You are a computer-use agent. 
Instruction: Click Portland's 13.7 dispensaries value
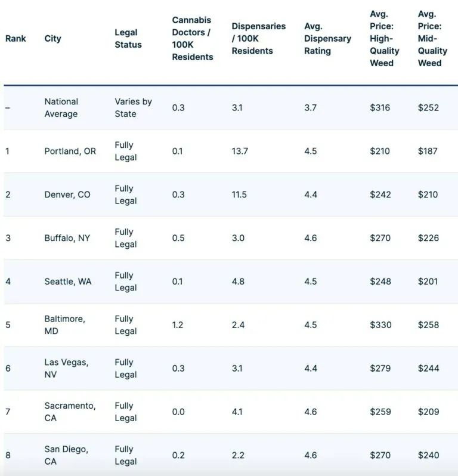240,151
